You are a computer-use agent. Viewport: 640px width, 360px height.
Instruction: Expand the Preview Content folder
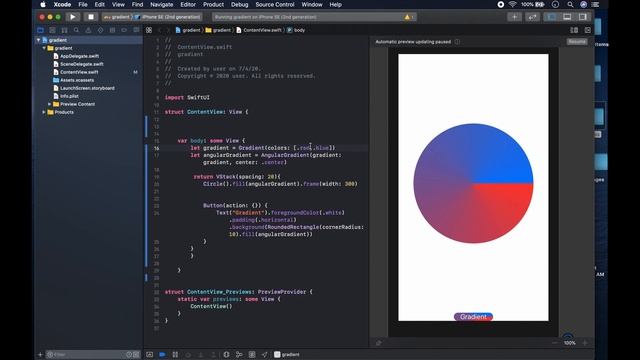pos(49,104)
